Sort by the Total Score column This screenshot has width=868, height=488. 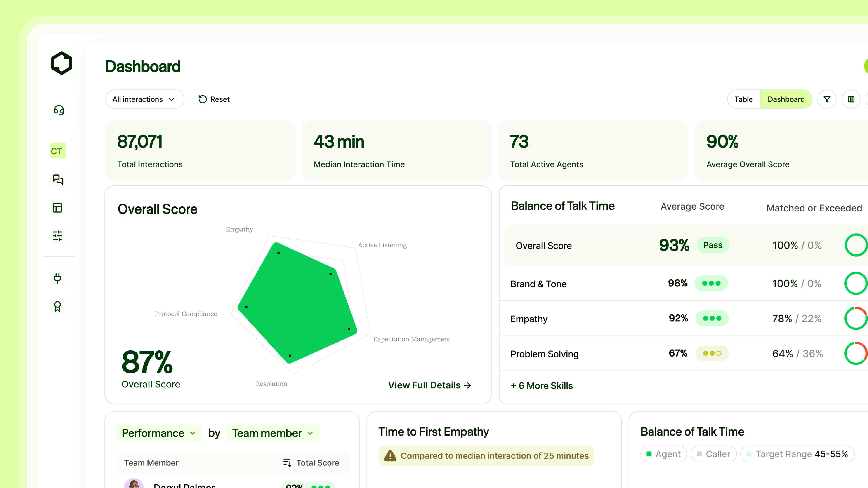tap(311, 463)
